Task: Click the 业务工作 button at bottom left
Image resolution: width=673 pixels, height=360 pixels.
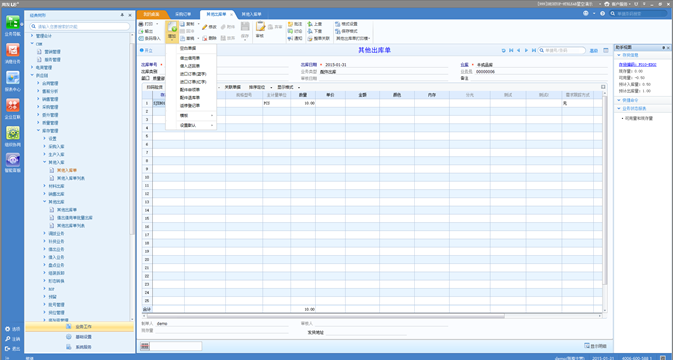Action: click(x=79, y=327)
